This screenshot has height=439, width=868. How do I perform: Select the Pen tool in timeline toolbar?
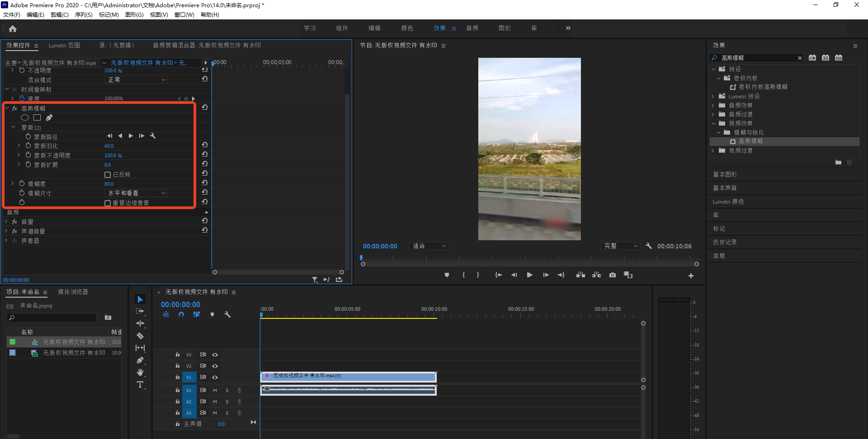pyautogui.click(x=140, y=360)
